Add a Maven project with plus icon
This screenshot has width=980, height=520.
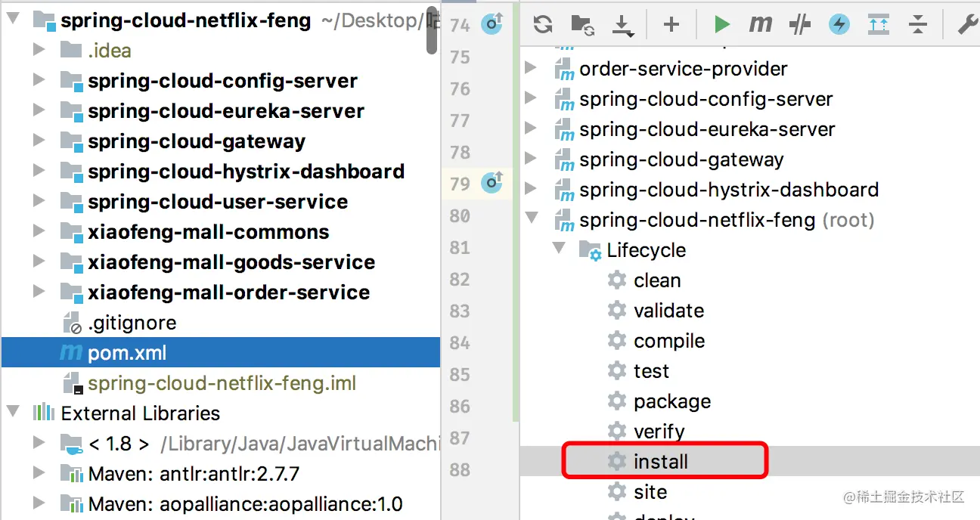(671, 24)
